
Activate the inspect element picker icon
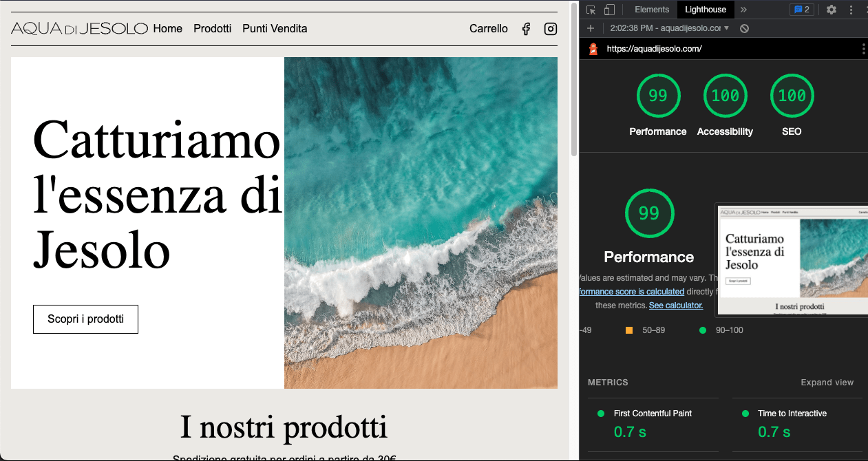pos(591,10)
